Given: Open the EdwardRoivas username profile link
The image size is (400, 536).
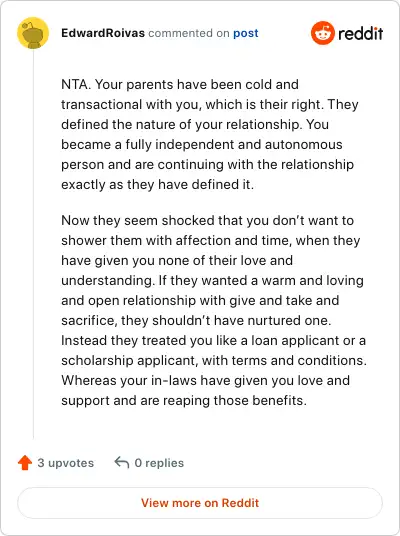Looking at the screenshot, I should click(103, 33).
